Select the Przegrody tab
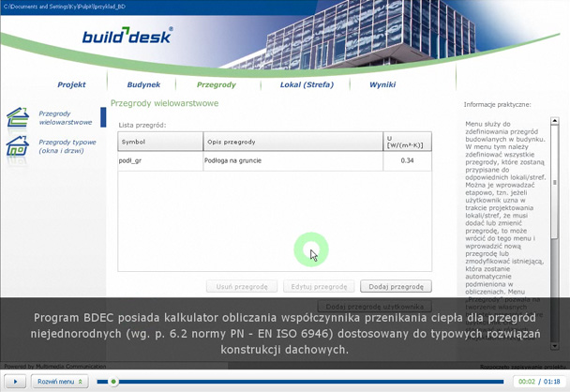The width and height of the screenshot is (570, 392). pos(217,84)
